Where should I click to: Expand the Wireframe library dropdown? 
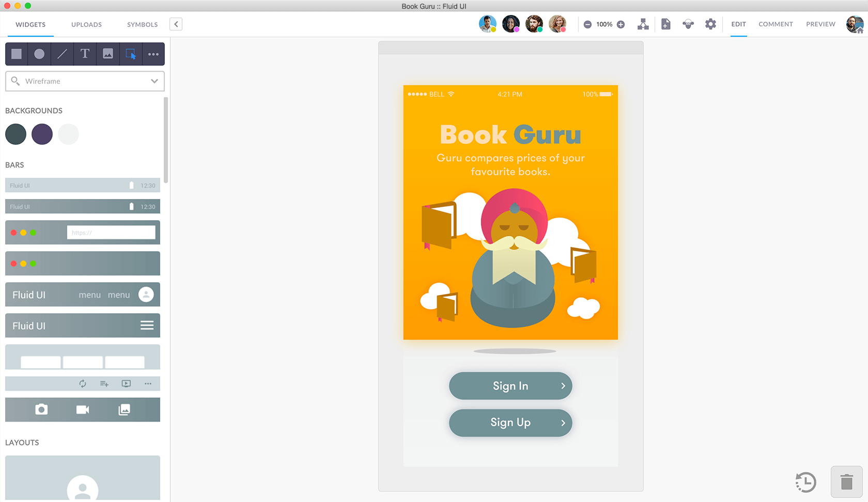click(x=154, y=81)
